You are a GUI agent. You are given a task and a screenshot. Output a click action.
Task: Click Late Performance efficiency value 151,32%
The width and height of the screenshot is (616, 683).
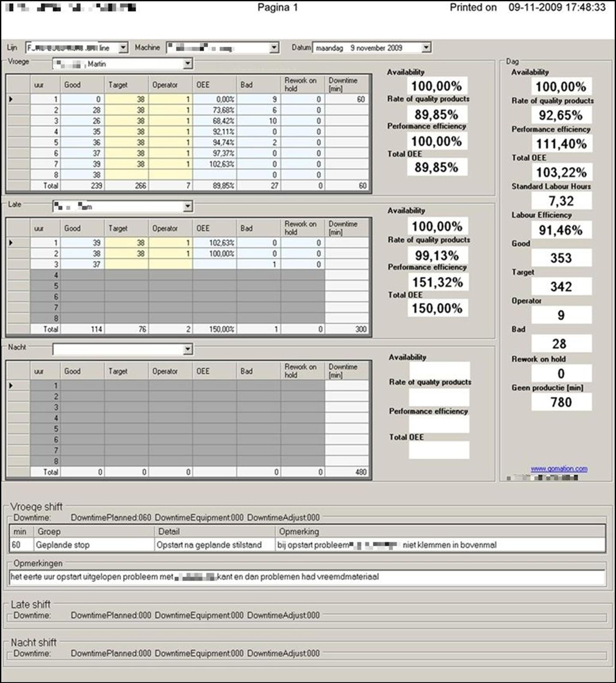(x=438, y=282)
